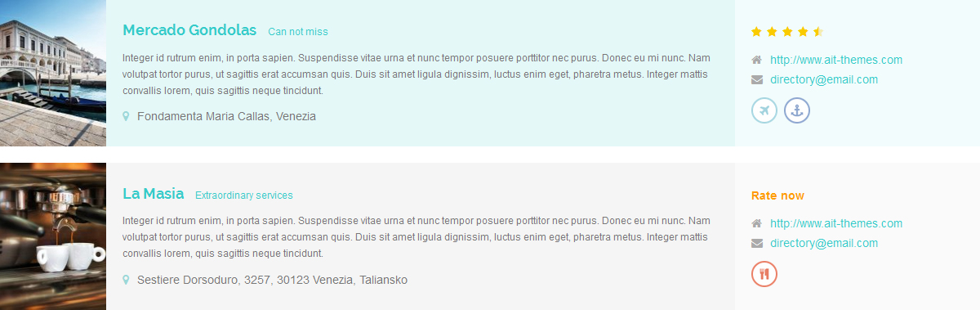The width and height of the screenshot is (980, 310).
Task: Open the espresso machine thumbnail image
Action: [53, 236]
